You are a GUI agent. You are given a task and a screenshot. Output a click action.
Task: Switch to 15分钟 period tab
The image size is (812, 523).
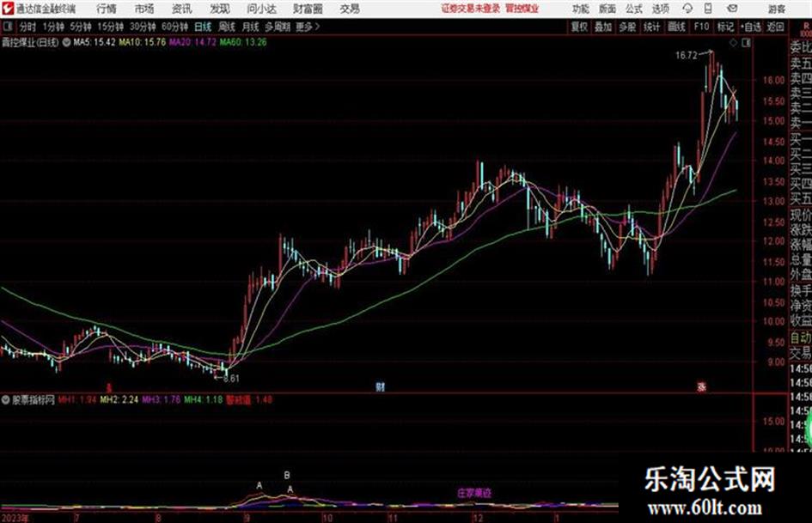coord(110,27)
